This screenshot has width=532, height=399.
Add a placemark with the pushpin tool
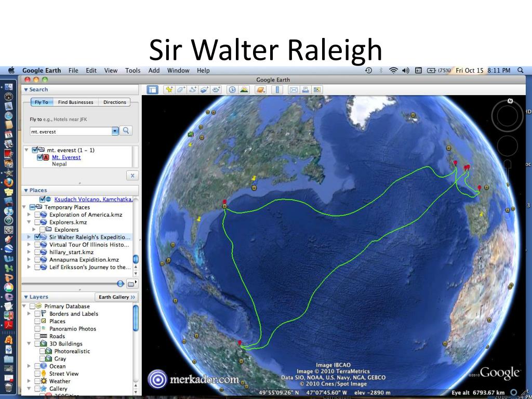point(169,89)
